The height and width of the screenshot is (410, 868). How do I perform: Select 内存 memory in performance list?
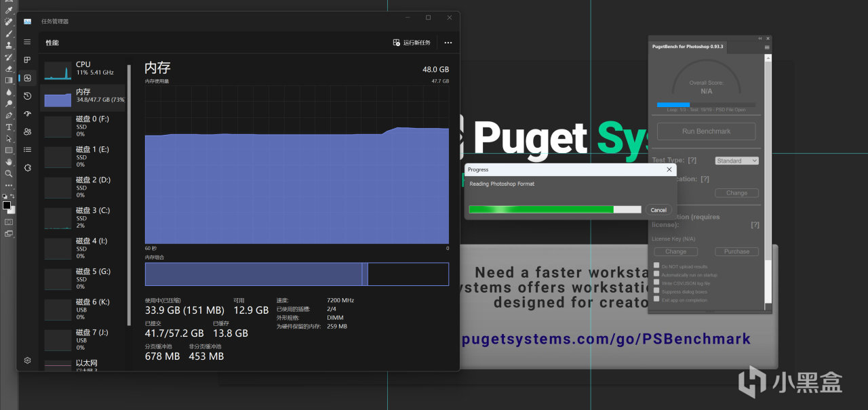(x=84, y=97)
